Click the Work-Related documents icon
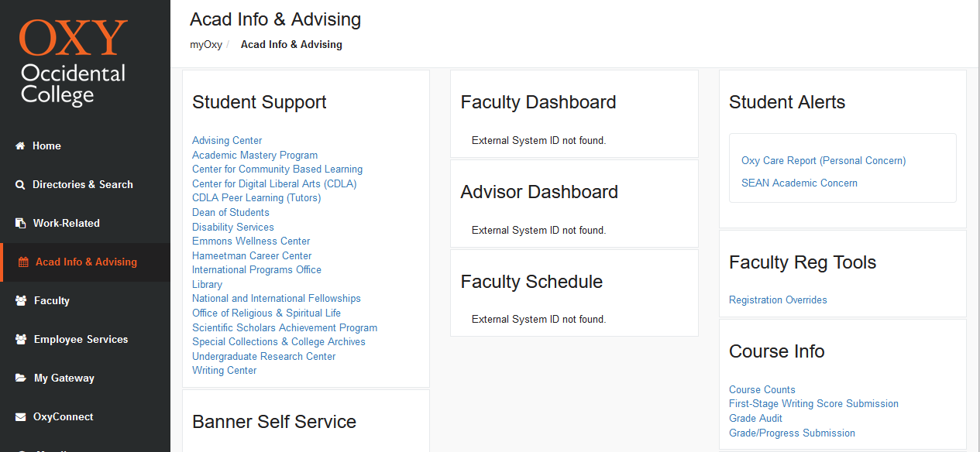The height and width of the screenshot is (452, 980). tap(20, 223)
